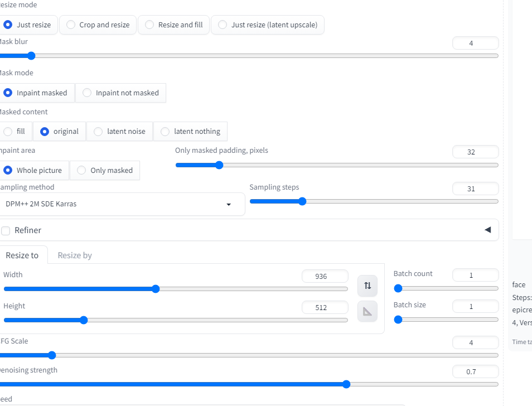This screenshot has width=532, height=406.
Task: Click the Denoising strength value field
Action: pyautogui.click(x=475, y=371)
